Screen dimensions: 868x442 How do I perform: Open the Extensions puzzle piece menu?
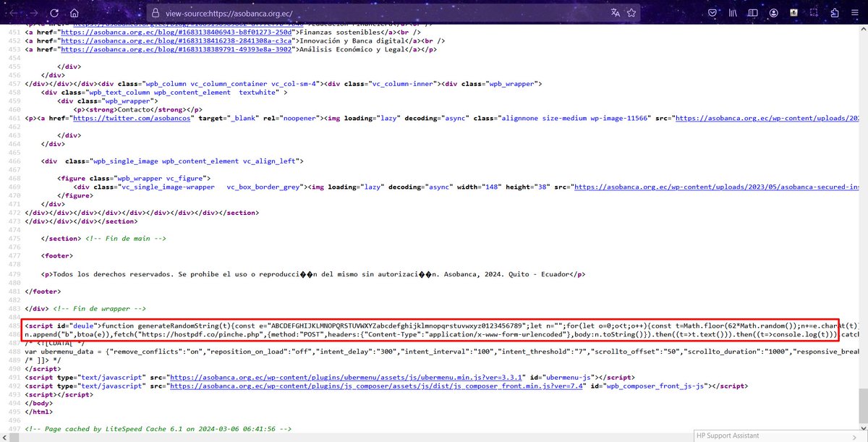[x=835, y=12]
